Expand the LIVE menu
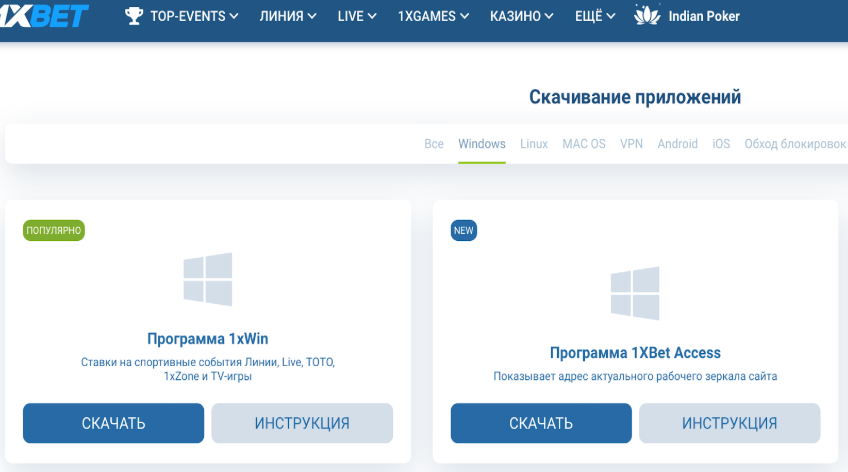This screenshot has height=472, width=848. click(357, 16)
